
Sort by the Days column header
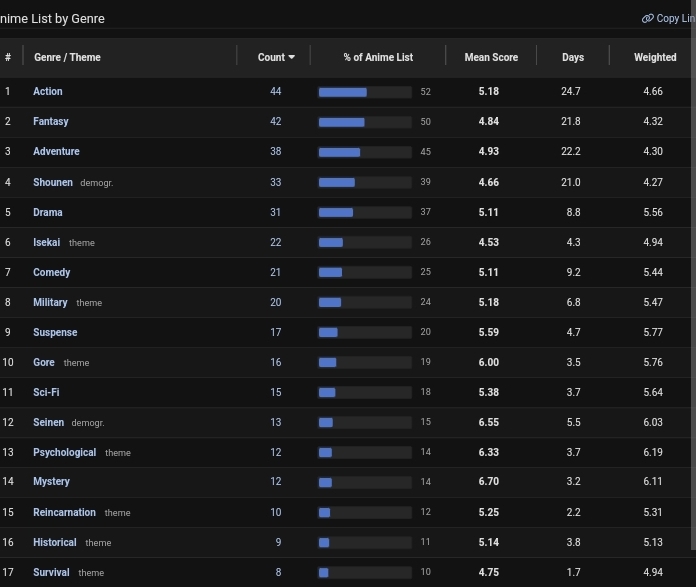tap(573, 57)
